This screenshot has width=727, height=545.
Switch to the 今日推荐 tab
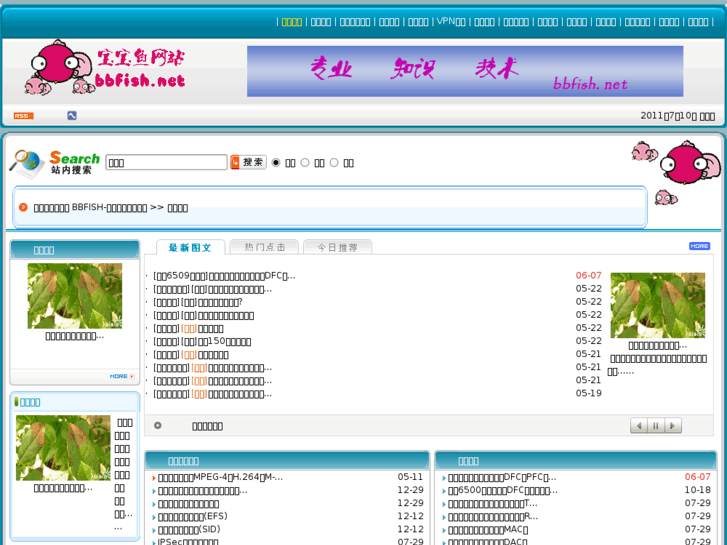coord(337,247)
